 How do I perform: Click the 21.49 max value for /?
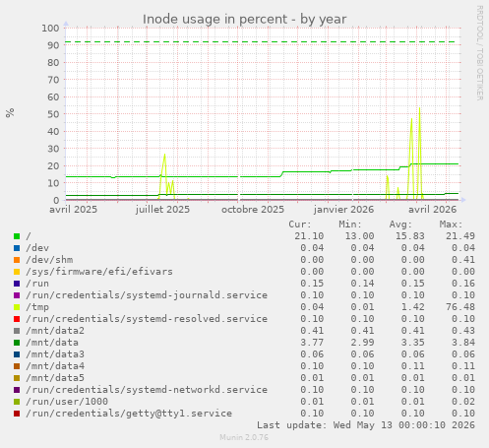[460, 236]
